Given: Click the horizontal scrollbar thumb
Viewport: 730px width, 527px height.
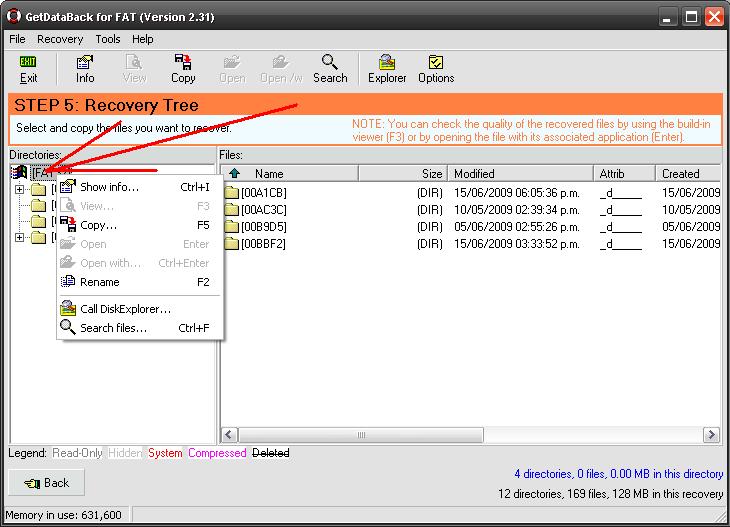Looking at the screenshot, I should click(x=361, y=435).
